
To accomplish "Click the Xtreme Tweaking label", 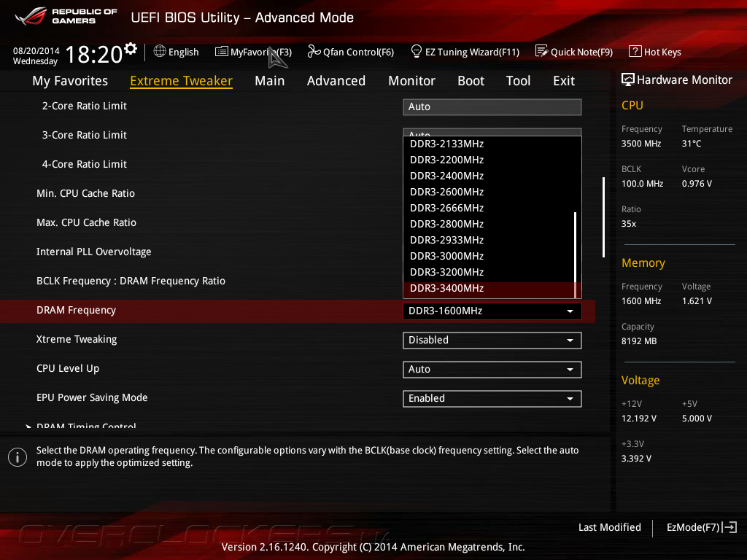I will pyautogui.click(x=77, y=340).
